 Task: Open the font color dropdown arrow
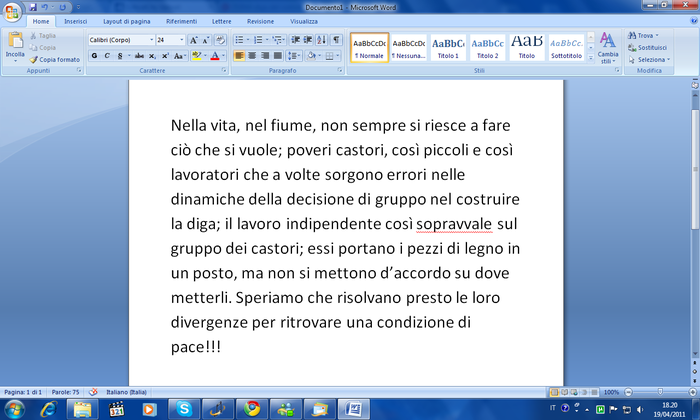pyautogui.click(x=223, y=56)
